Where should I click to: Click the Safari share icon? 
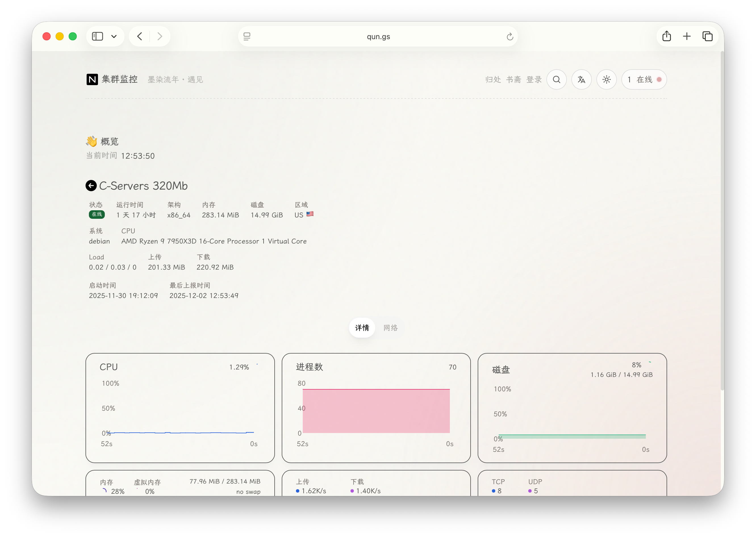click(x=667, y=36)
